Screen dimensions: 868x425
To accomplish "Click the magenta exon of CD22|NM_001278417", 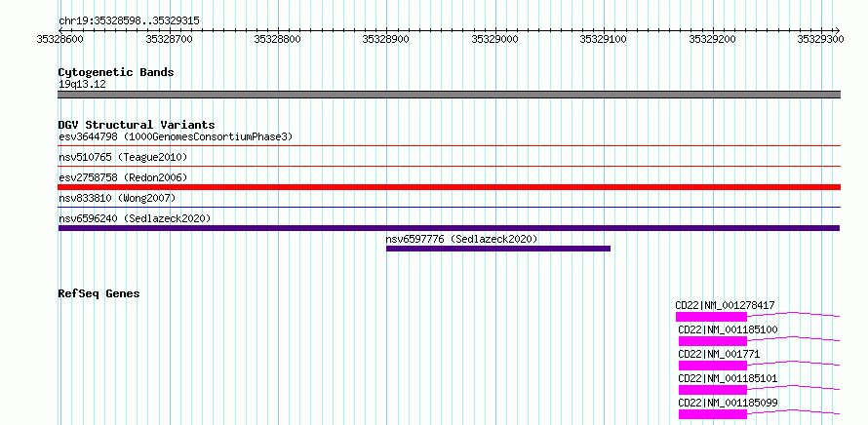I will [x=711, y=317].
